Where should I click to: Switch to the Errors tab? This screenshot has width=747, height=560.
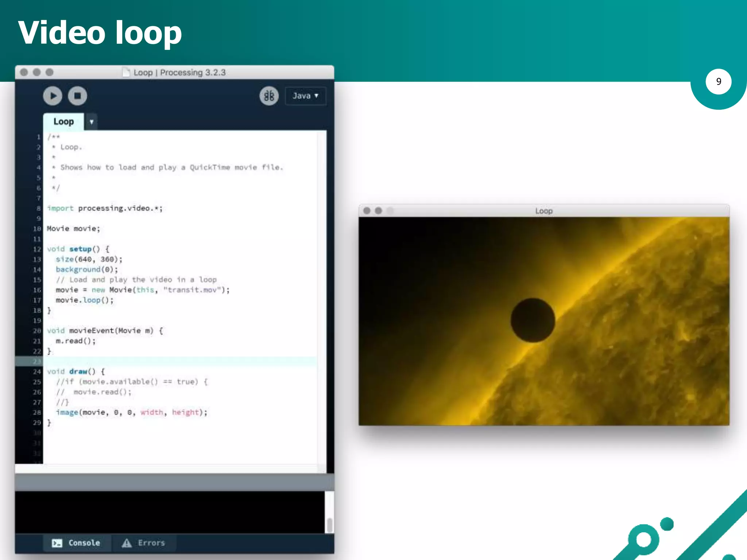pos(144,543)
